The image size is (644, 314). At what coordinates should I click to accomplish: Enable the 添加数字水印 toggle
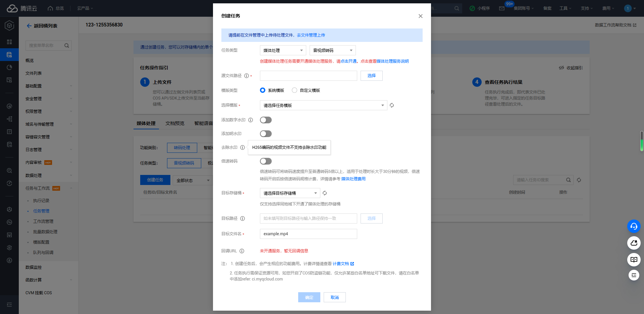pyautogui.click(x=266, y=120)
